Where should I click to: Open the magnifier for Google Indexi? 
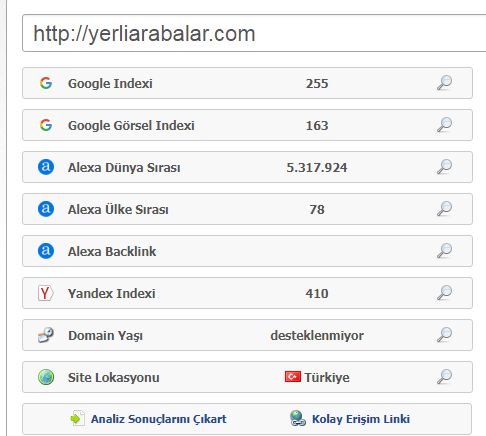coord(444,83)
